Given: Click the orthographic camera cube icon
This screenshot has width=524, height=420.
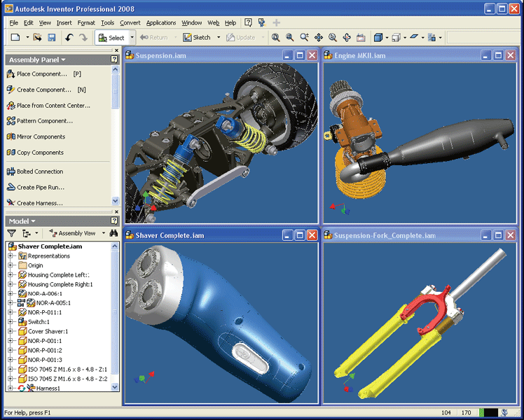Looking at the screenshot, I should click(x=396, y=37).
